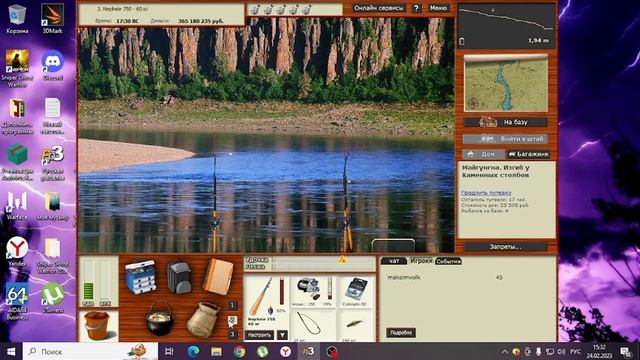Show hidden tray icons chevron
This screenshot has height=360, width=640.
504,351
